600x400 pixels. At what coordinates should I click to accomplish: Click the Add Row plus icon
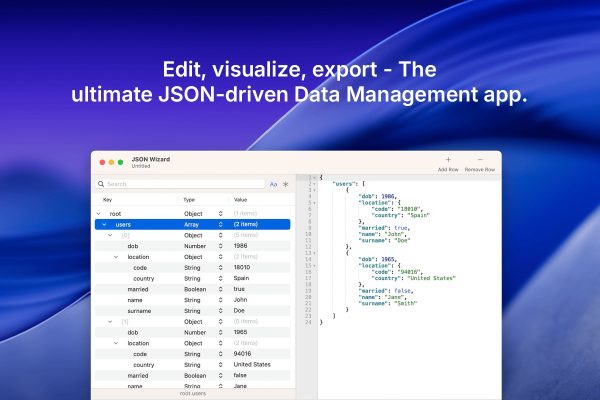coord(448,160)
